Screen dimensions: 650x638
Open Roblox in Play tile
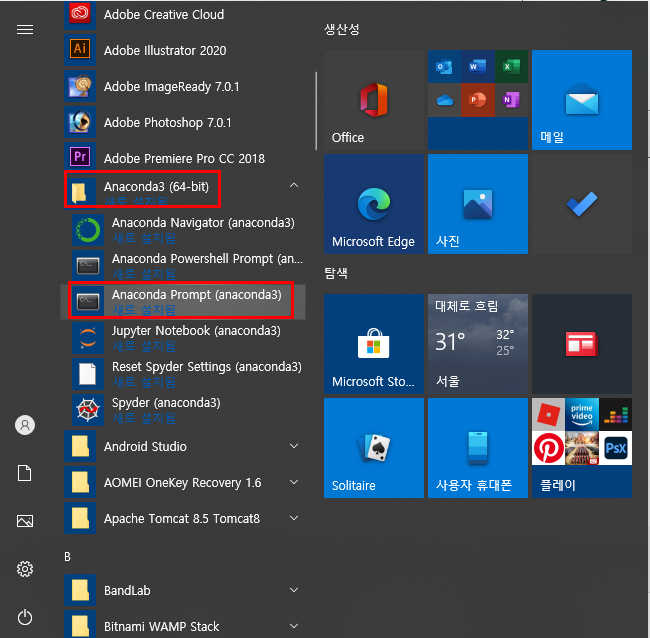click(548, 415)
